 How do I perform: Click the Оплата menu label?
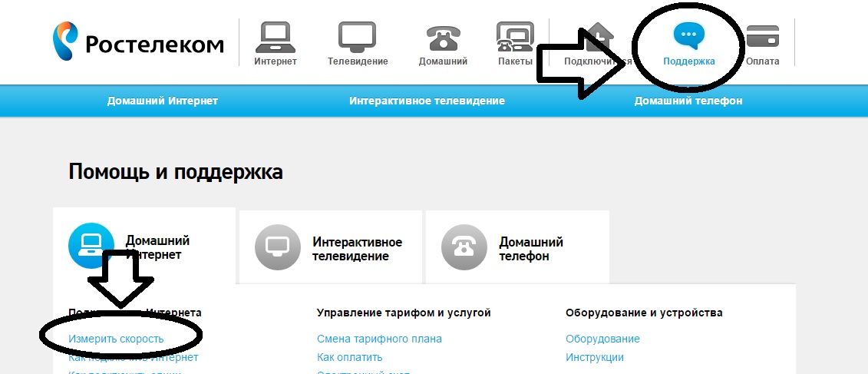(763, 61)
